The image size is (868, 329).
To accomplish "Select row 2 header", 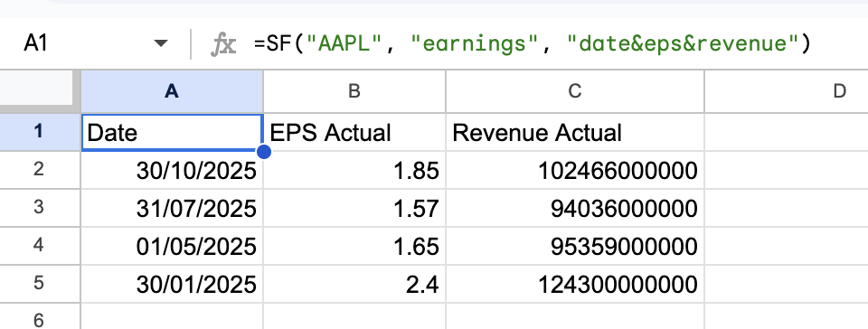I will click(40, 170).
